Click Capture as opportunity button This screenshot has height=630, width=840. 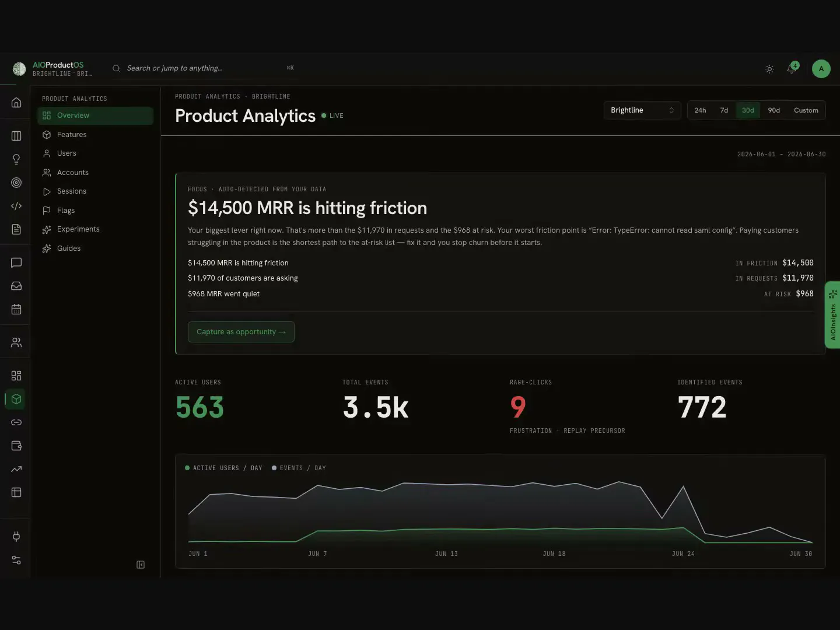tap(241, 332)
